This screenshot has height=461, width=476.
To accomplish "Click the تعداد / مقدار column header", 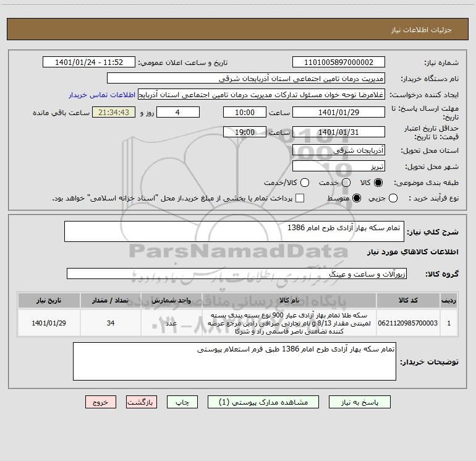I will click(x=110, y=300).
